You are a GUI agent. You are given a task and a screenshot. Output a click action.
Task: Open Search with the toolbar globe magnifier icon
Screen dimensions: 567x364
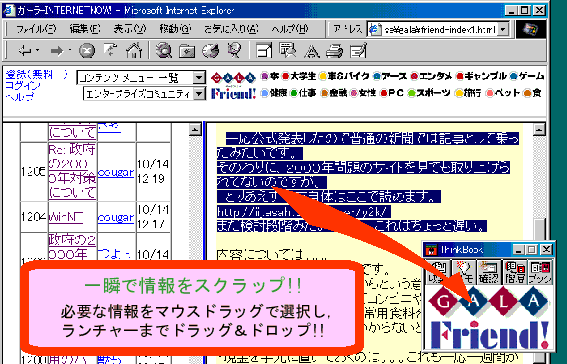164,51
